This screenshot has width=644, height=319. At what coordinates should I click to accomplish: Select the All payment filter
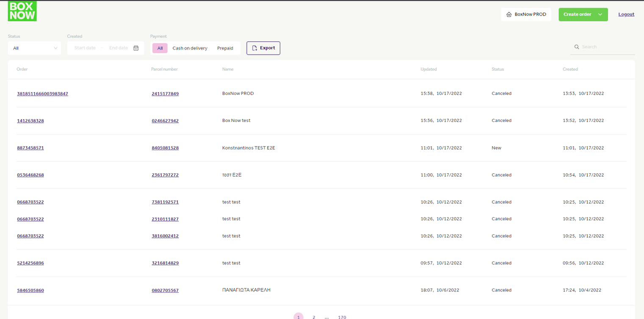[x=160, y=48]
